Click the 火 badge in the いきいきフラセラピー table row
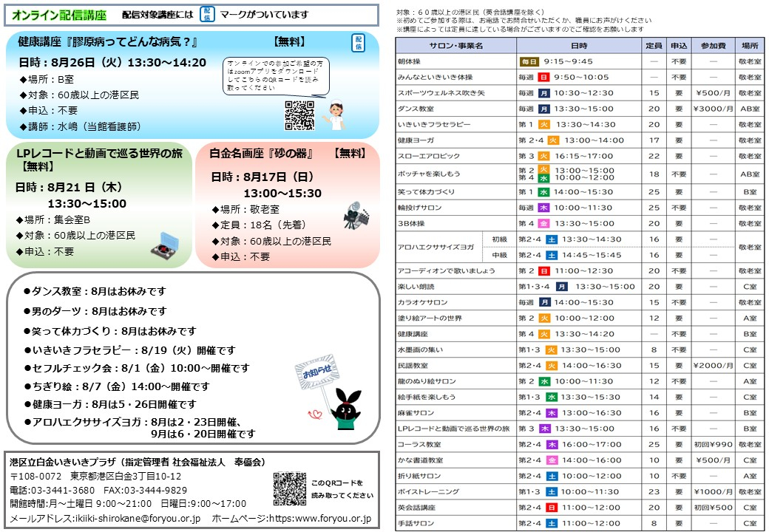The width and height of the screenshot is (769, 532). tap(543, 125)
